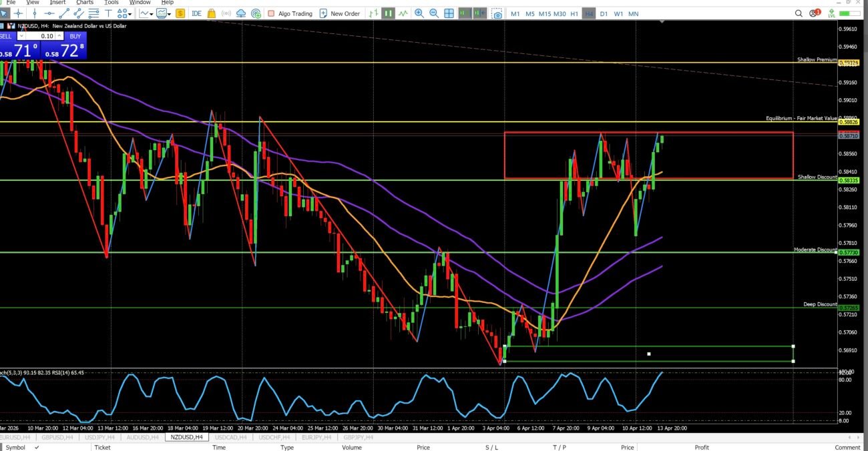Zoom in on the chart
This screenshot has height=451, width=868.
(419, 13)
